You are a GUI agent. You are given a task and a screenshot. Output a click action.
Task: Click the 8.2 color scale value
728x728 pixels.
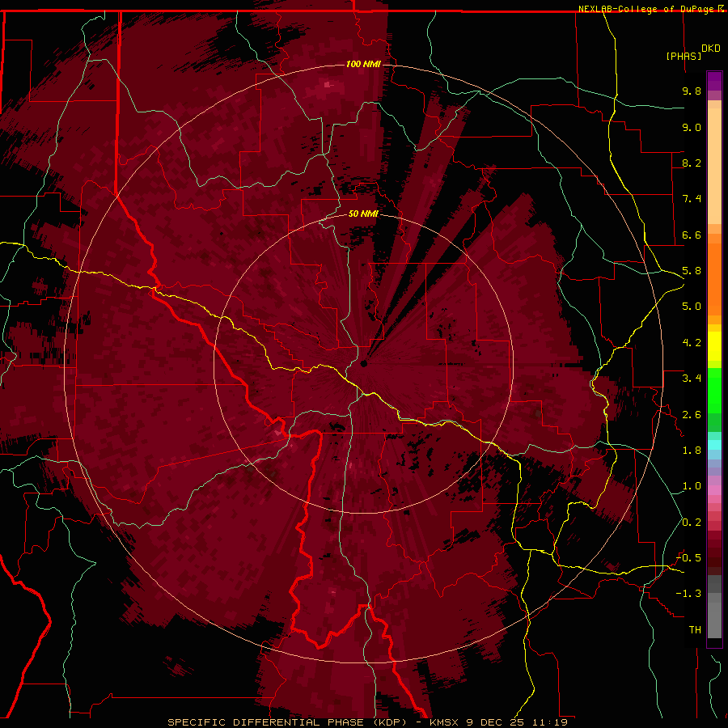pos(692,163)
